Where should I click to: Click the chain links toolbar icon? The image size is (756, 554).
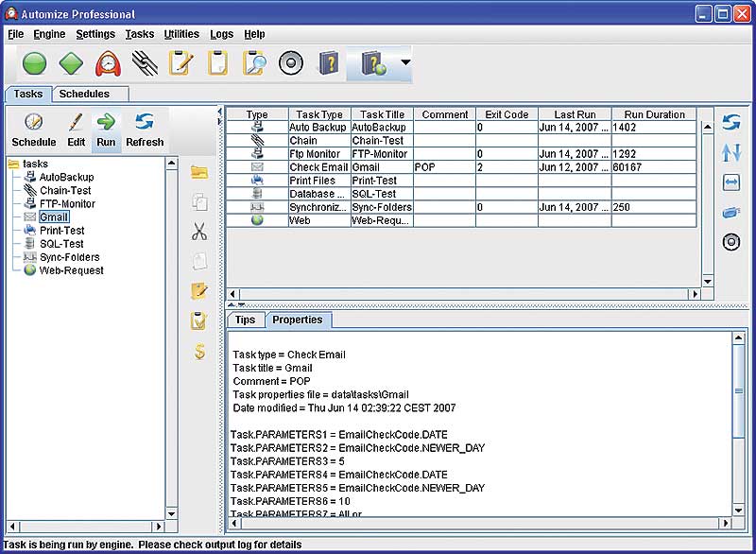pyautogui.click(x=145, y=63)
